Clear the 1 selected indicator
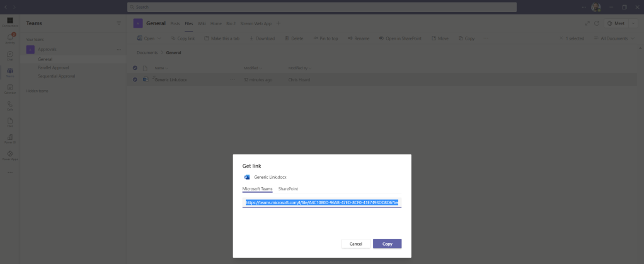This screenshot has width=644, height=264. coord(561,38)
